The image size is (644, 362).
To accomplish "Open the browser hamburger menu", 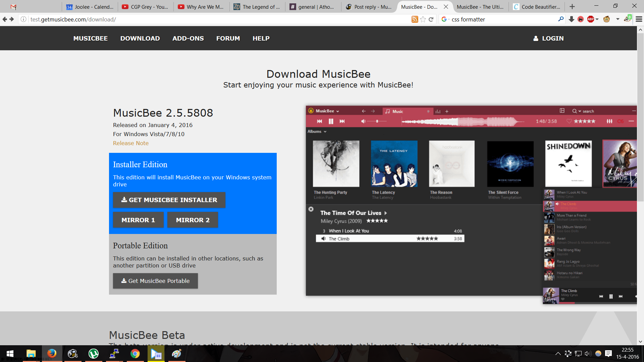I will [639, 19].
